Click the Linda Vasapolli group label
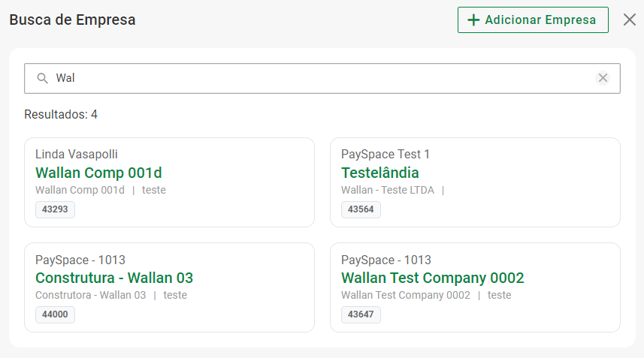 tap(77, 155)
